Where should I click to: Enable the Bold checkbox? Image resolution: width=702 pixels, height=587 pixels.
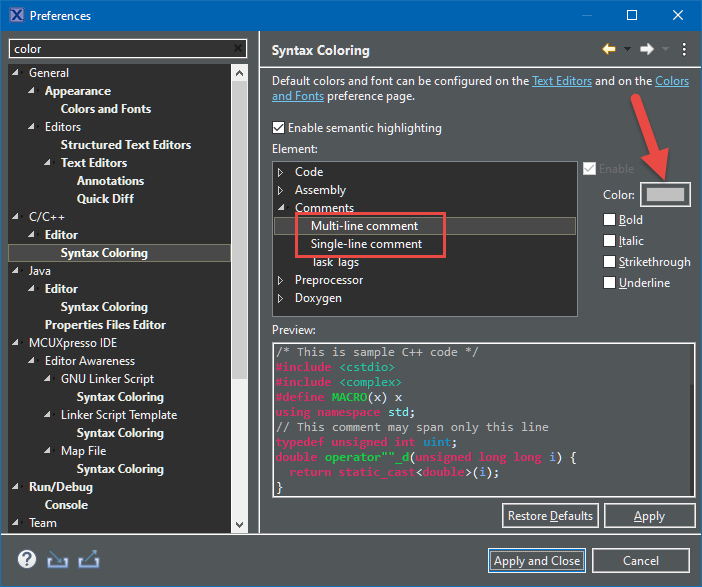tap(609, 220)
